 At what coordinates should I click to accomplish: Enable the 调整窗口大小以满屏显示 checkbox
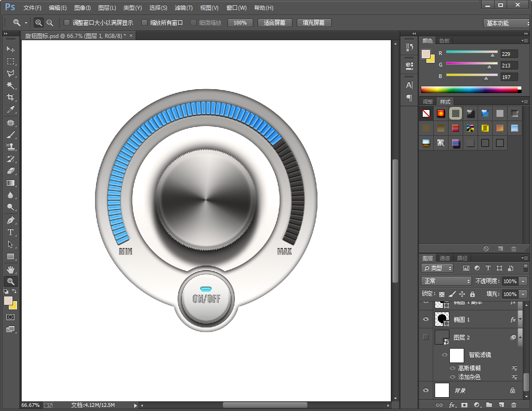(67, 23)
